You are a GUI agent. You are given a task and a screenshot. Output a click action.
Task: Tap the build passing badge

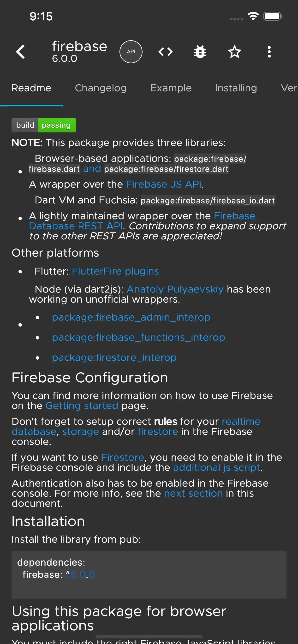44,125
